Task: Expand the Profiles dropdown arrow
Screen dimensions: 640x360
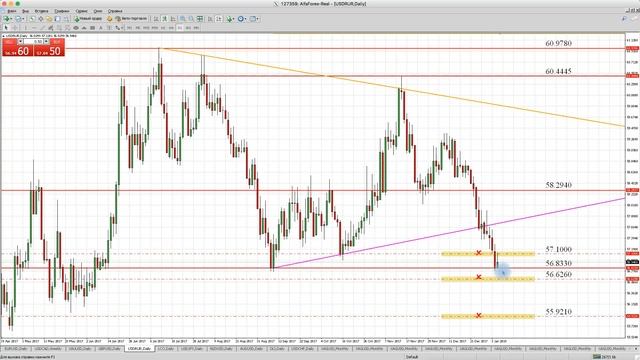Action: coord(23,19)
